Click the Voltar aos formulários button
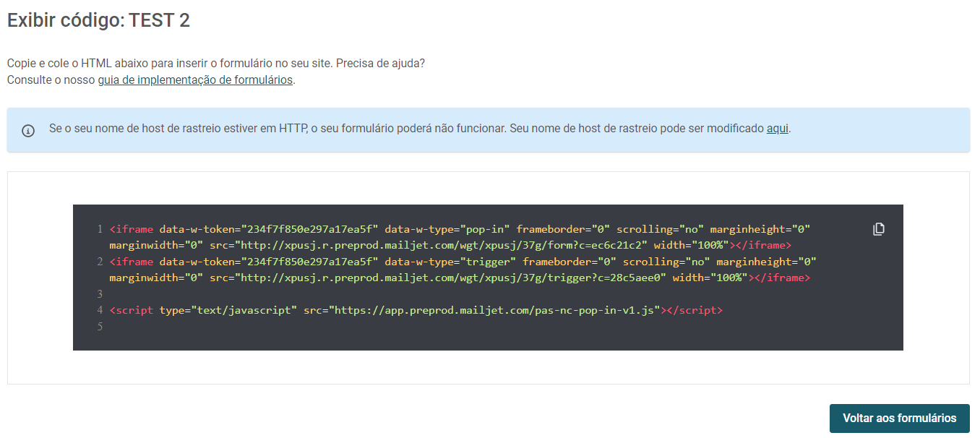 pos(900,418)
